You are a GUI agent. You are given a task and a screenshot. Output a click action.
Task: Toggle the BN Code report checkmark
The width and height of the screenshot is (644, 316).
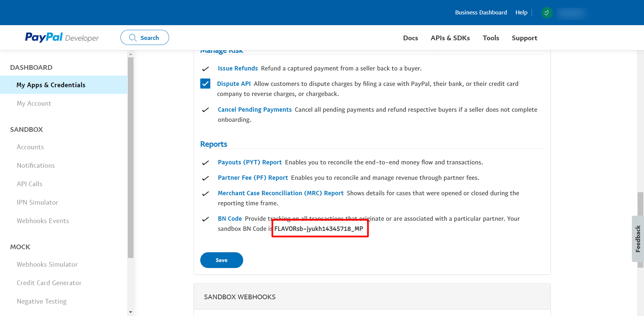[205, 219]
